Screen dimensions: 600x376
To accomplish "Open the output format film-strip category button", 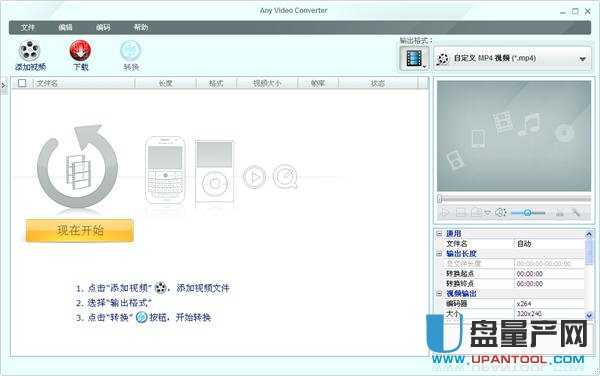I will coord(414,59).
